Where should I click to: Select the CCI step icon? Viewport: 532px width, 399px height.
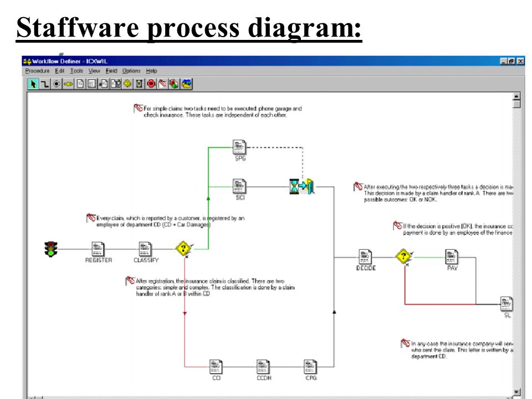pos(216,367)
